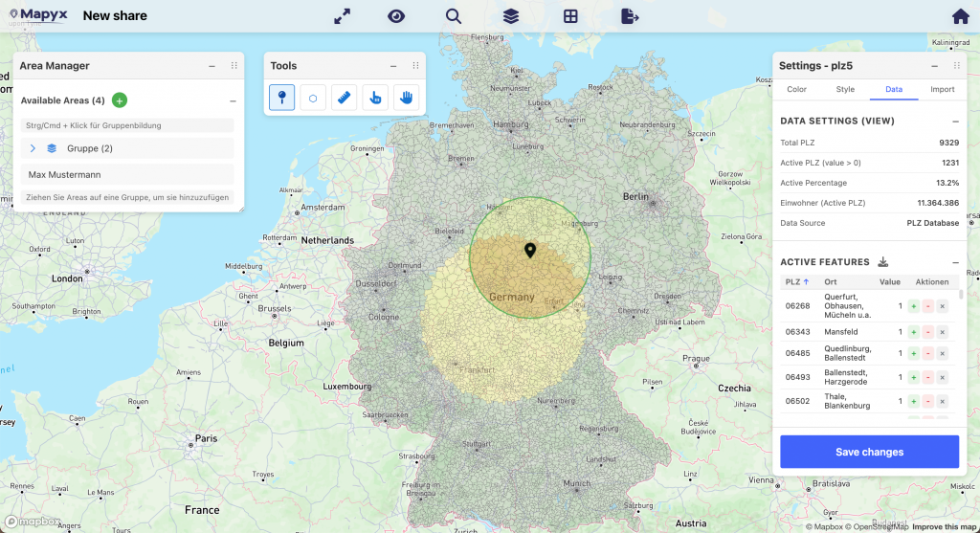
Task: Download the Active Features list
Action: click(883, 262)
